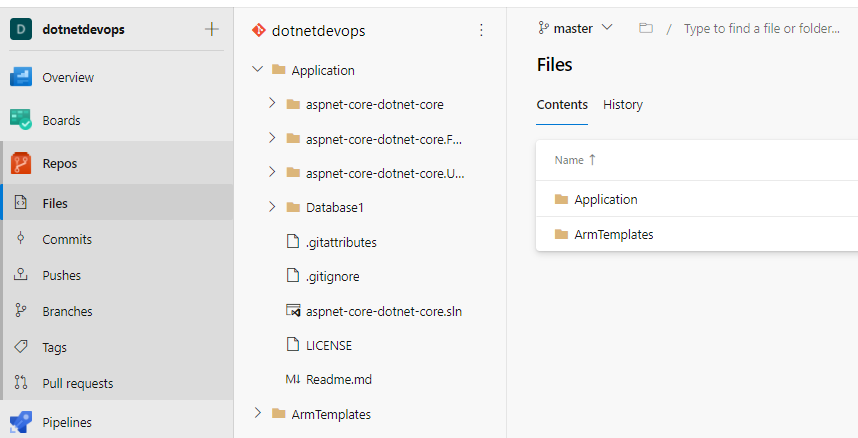The image size is (858, 438).
Task: Click the Overview icon in sidebar
Action: tap(21, 77)
